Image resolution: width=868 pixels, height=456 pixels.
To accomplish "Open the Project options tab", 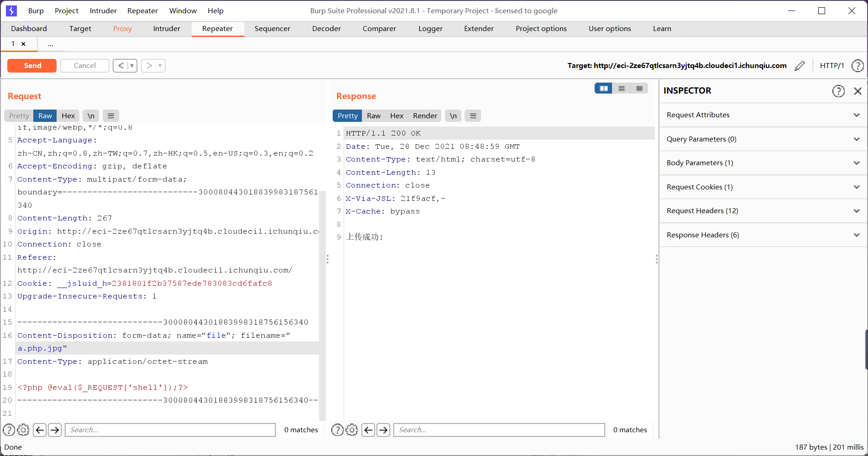I will point(541,29).
